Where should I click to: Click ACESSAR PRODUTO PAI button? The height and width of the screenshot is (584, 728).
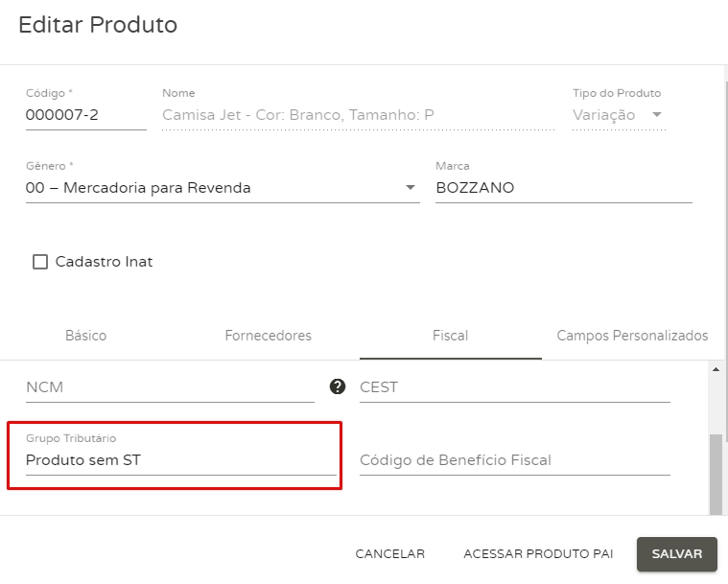pos(538,553)
